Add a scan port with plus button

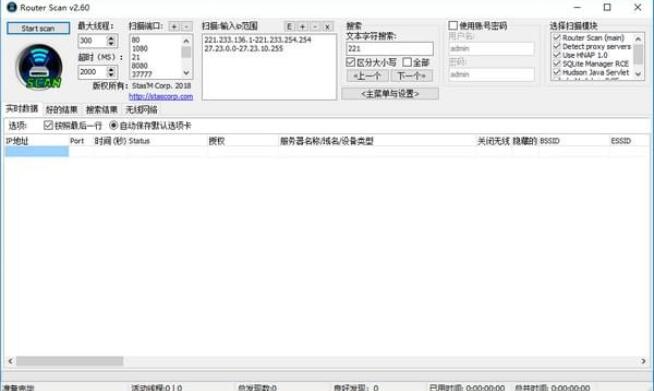tap(174, 27)
